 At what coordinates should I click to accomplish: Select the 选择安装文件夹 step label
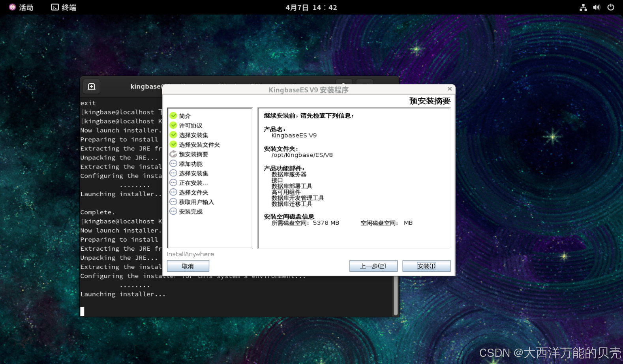pyautogui.click(x=199, y=144)
